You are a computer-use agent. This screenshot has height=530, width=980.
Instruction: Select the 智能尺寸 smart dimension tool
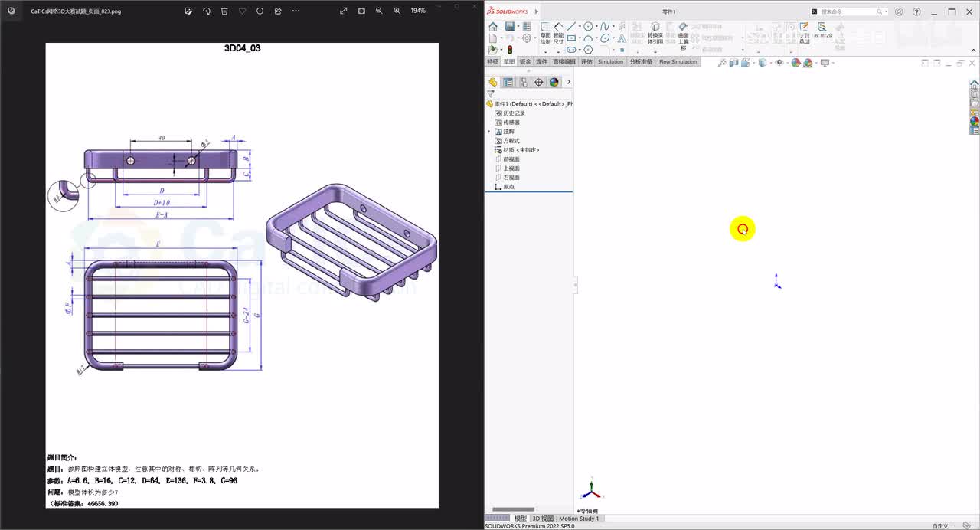click(558, 34)
